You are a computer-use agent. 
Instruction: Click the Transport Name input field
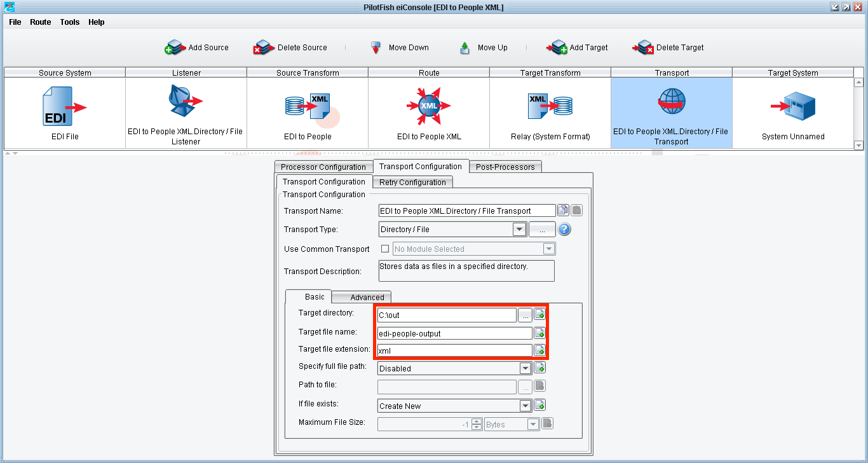pyautogui.click(x=467, y=211)
